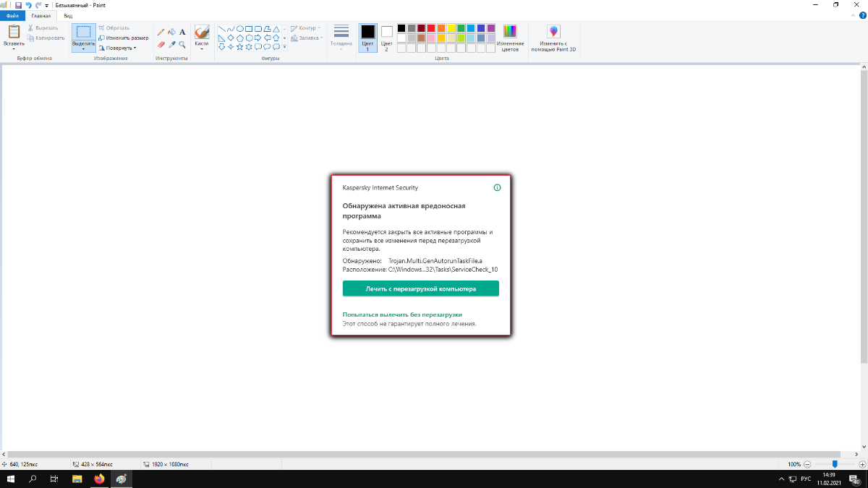
Task: Click the Crop (Обрезать) button
Action: click(114, 28)
